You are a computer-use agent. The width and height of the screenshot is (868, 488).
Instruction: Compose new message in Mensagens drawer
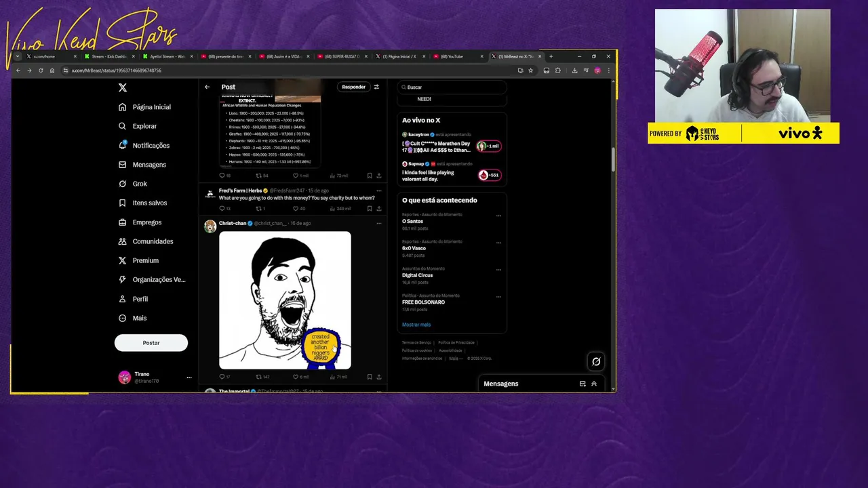tap(583, 384)
